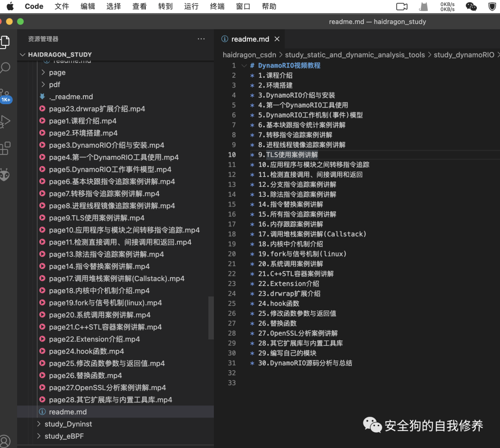
Task: Open the 转到 menu
Action: click(x=165, y=6)
